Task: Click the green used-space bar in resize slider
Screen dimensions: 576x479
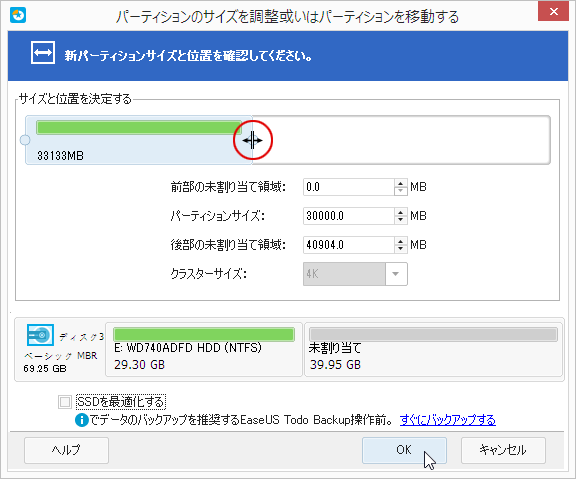Action: (139, 127)
